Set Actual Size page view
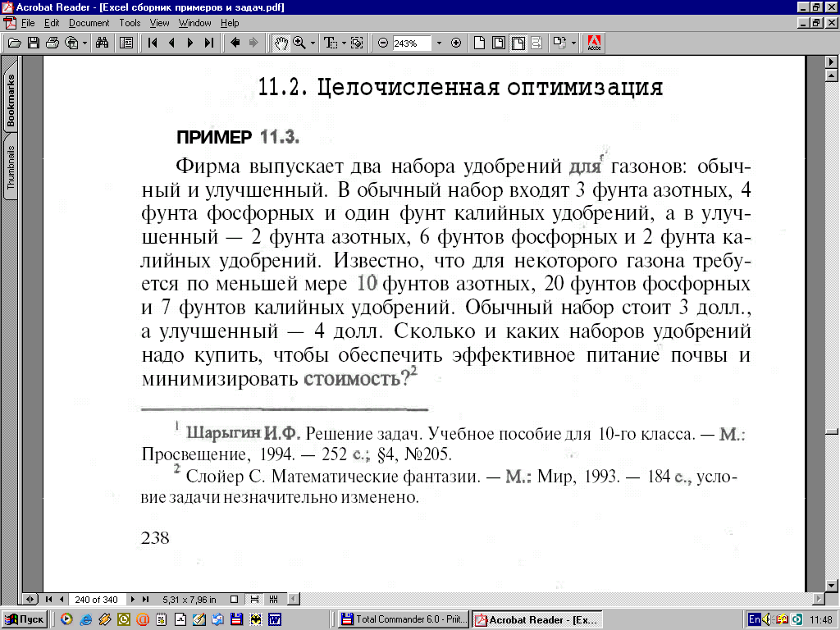Image resolution: width=840 pixels, height=630 pixels. (x=479, y=43)
